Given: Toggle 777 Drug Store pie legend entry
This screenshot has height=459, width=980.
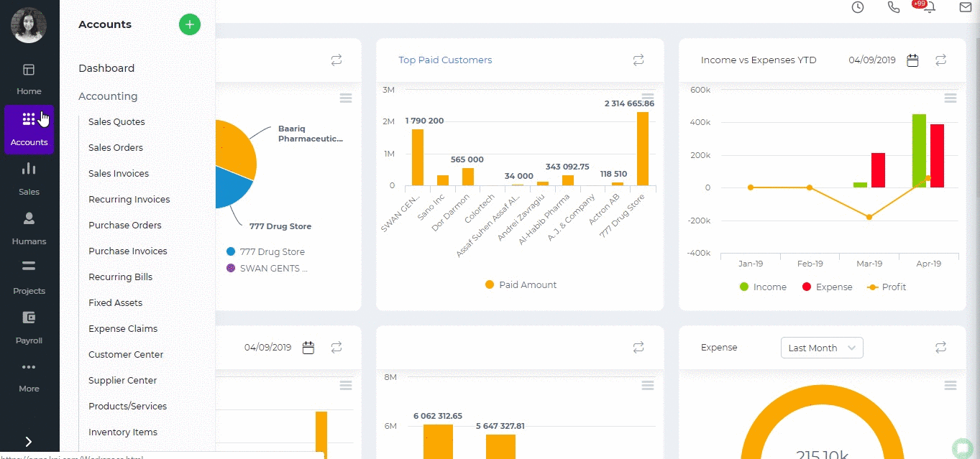Looking at the screenshot, I should [x=265, y=252].
